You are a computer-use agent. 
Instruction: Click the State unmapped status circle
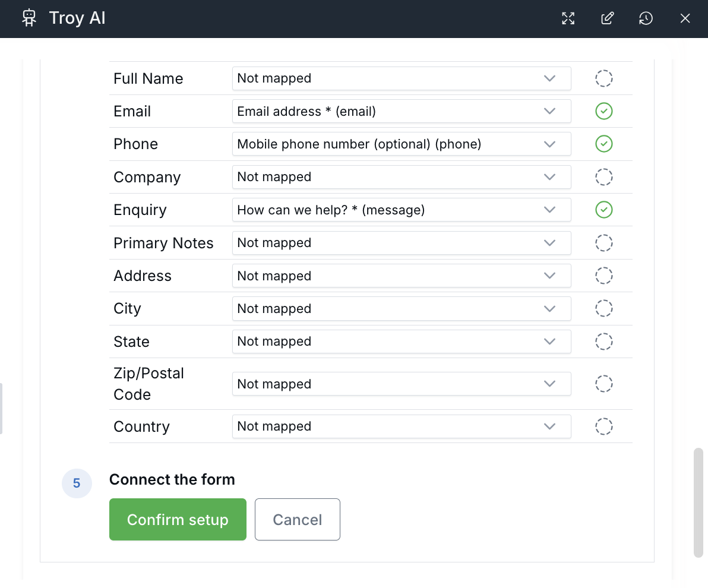(603, 342)
